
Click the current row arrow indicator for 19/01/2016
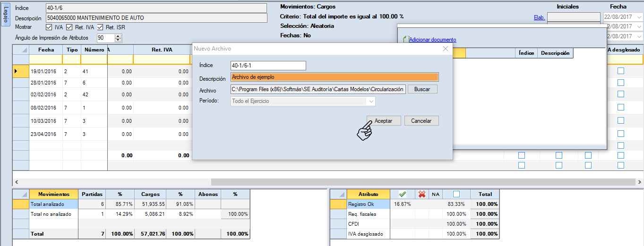click(16, 71)
